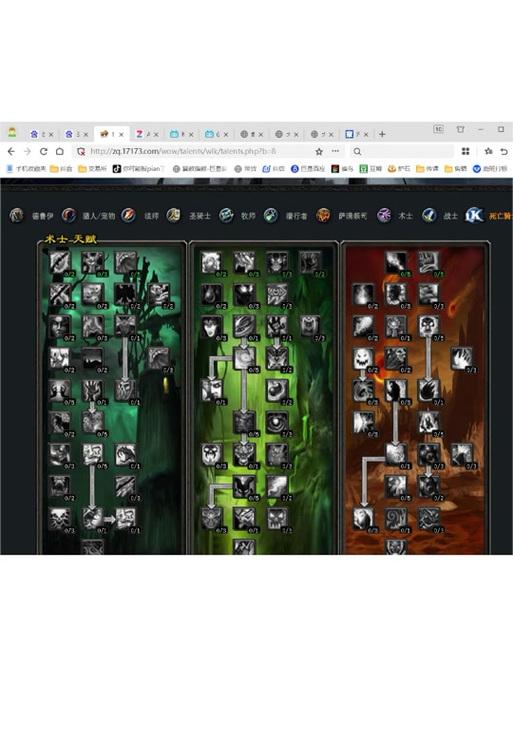Image resolution: width=513 pixels, height=729 pixels.
Task: Click Shadowfury talent in Destruction tree
Action: click(396, 519)
